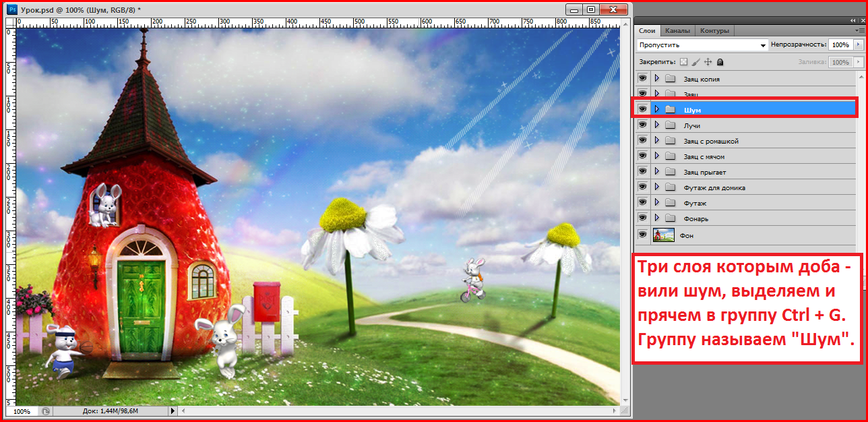Click the folder icon of group Заяц с ромашкой

coord(670,141)
